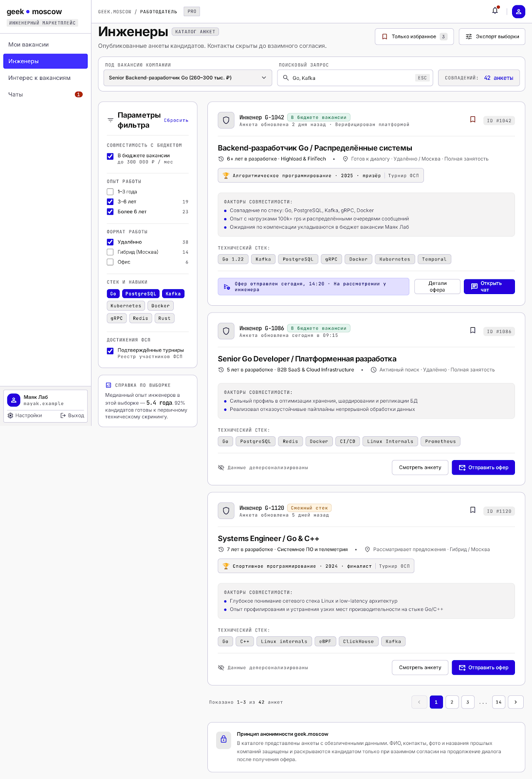Image resolution: width=532 pixels, height=779 pixels.
Task: Focus the 'Go, Kafka' search field
Action: (355, 78)
